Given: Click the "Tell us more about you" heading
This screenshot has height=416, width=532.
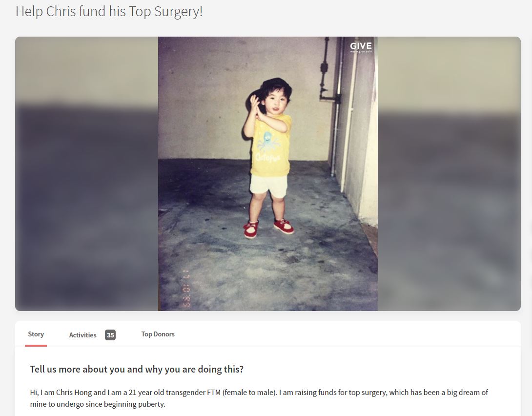Looking at the screenshot, I should [137, 369].
